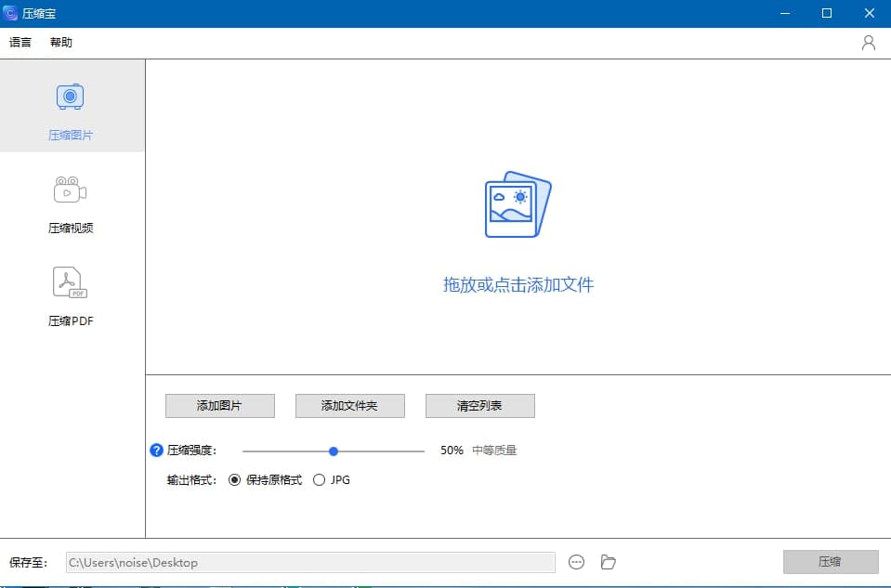Select the 压缩图片 sidebar tool
The image size is (891, 588).
point(70,107)
